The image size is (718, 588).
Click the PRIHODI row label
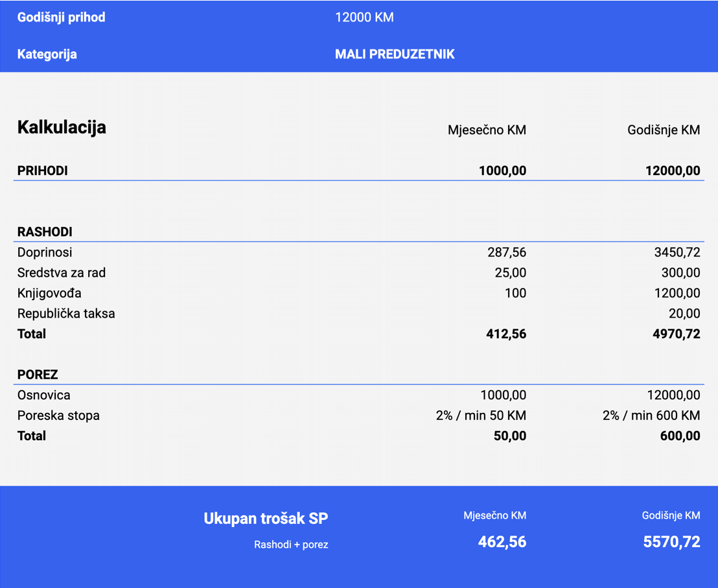click(x=42, y=171)
